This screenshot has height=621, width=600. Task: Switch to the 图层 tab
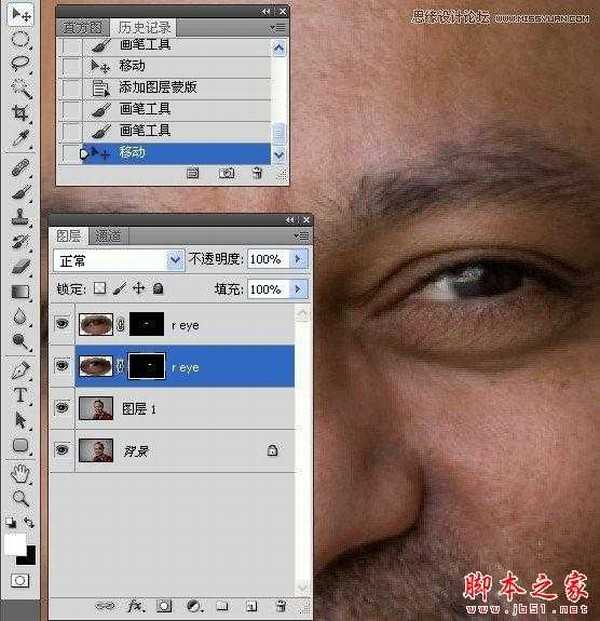69,236
